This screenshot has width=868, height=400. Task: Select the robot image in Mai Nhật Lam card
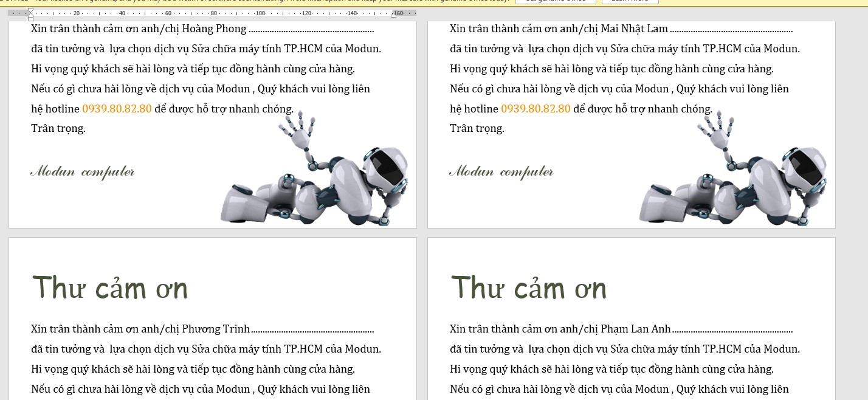(733, 168)
